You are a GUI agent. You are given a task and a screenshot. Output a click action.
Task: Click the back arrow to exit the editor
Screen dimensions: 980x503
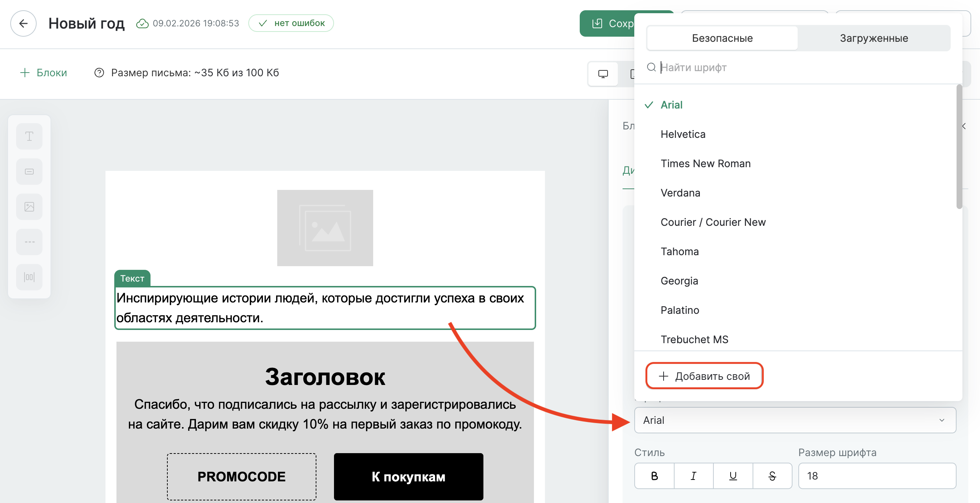pyautogui.click(x=23, y=23)
